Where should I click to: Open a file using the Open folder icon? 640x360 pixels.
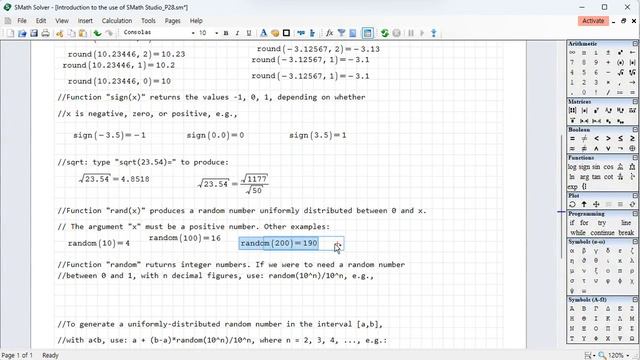22,33
